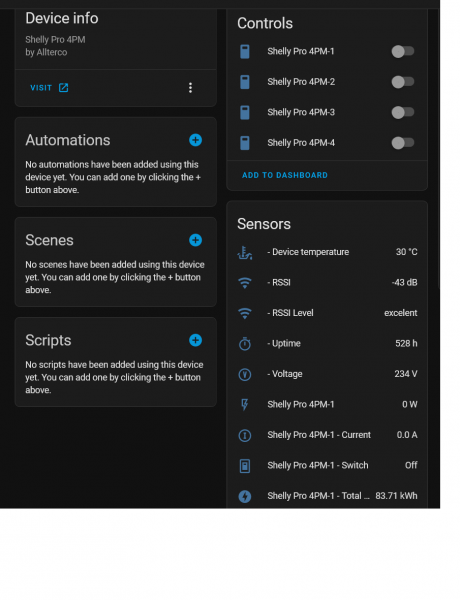460x600 pixels.
Task: Add a new script with the plus icon
Action: pyautogui.click(x=196, y=340)
